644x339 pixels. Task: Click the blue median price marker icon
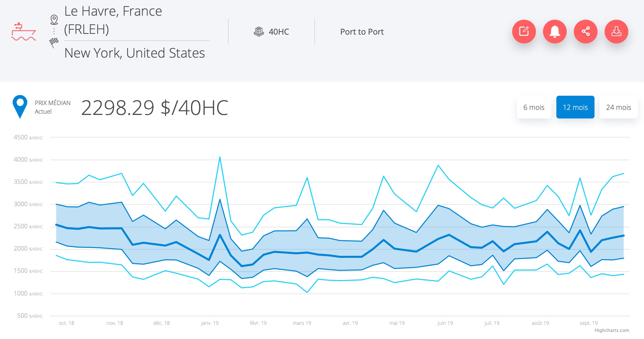point(20,107)
